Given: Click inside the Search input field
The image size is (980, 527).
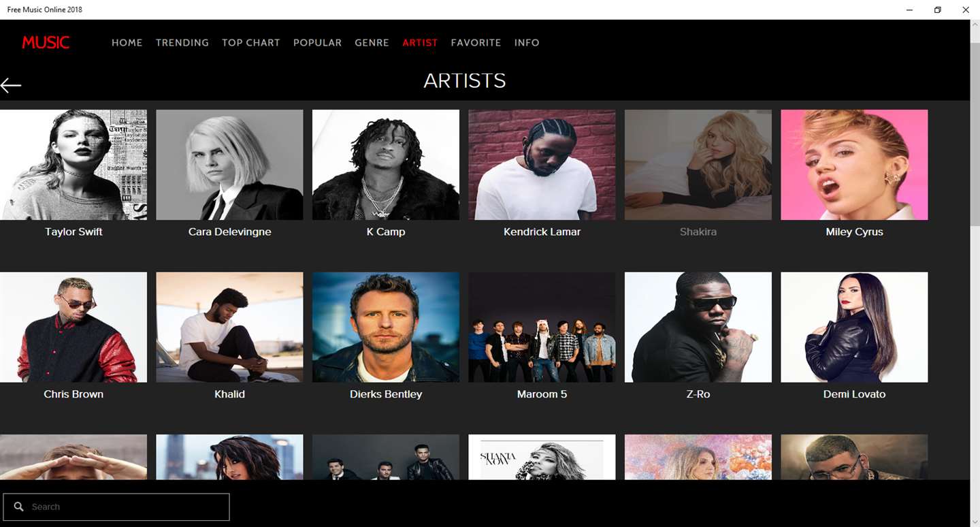Looking at the screenshot, I should click(116, 507).
